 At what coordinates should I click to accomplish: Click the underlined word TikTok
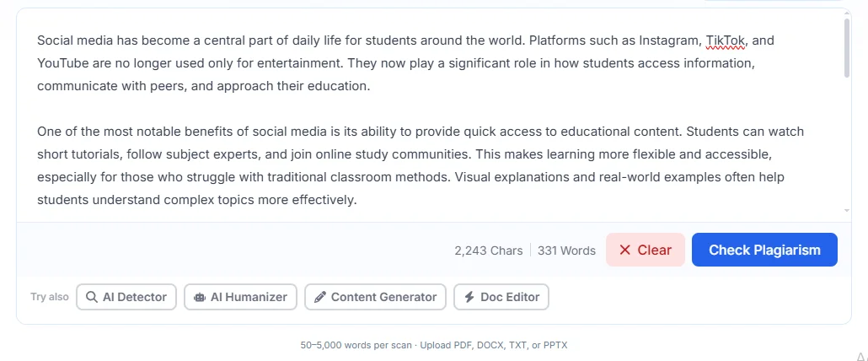pos(726,40)
